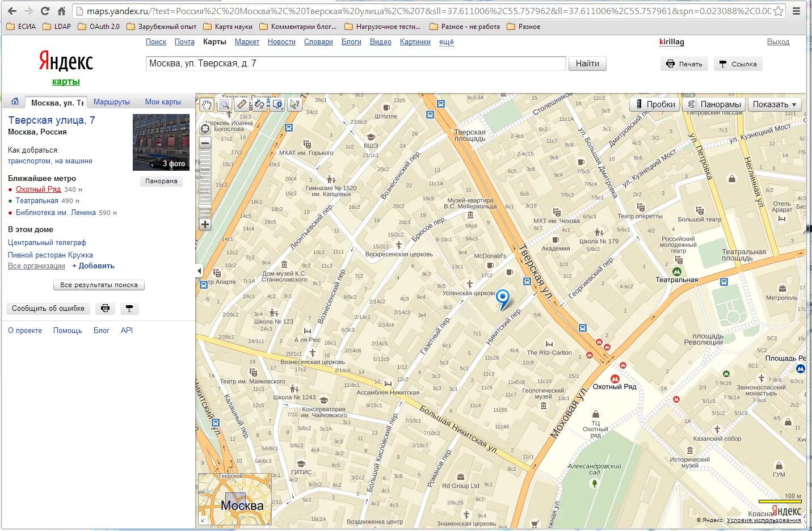Screen dimensions: 812x531
Task: Click the Москва overview minimap
Action: [234, 499]
